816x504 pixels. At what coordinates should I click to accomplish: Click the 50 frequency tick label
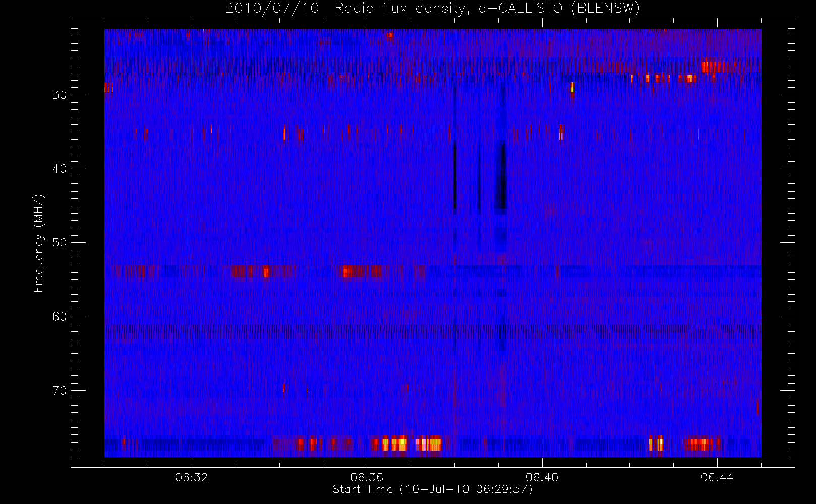60,243
